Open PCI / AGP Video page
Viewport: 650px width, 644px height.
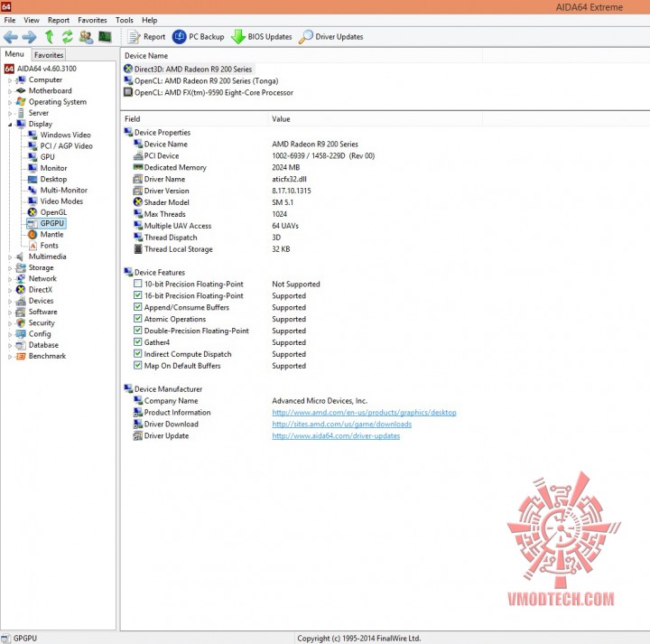(x=66, y=146)
